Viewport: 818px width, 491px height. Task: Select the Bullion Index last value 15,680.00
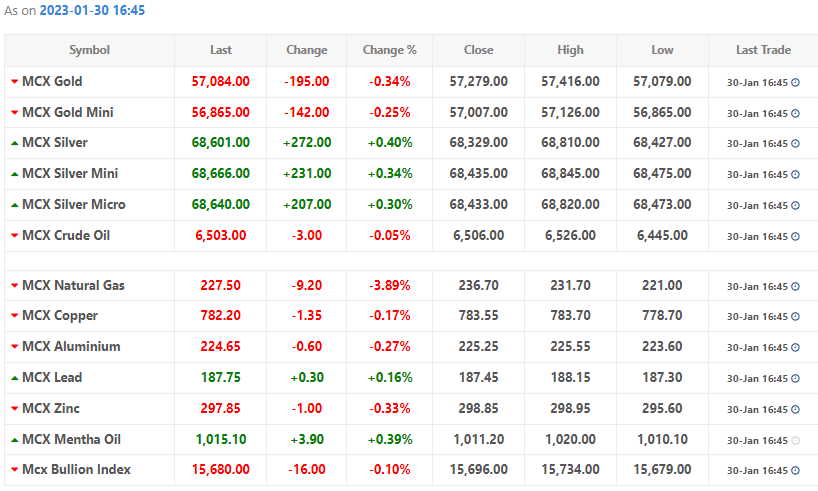221,470
